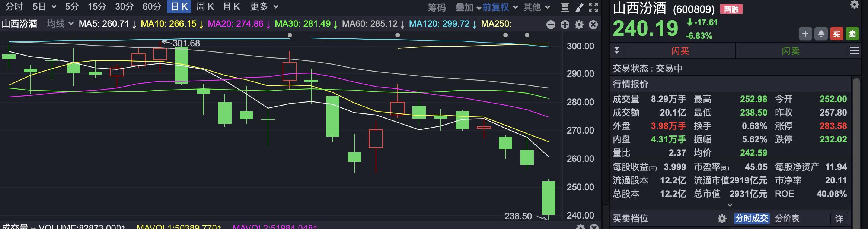
Task: Open the 5日 dropdown
Action: [x=44, y=7]
